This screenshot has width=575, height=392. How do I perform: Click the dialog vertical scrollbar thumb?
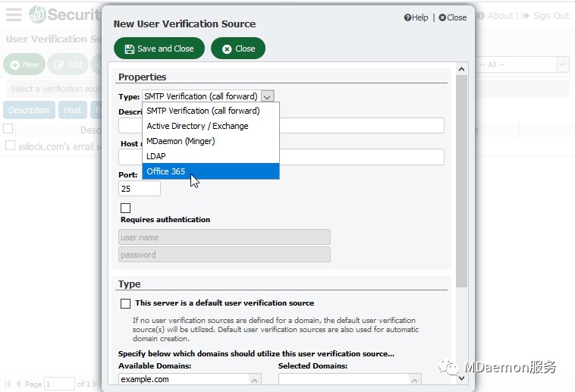462,181
